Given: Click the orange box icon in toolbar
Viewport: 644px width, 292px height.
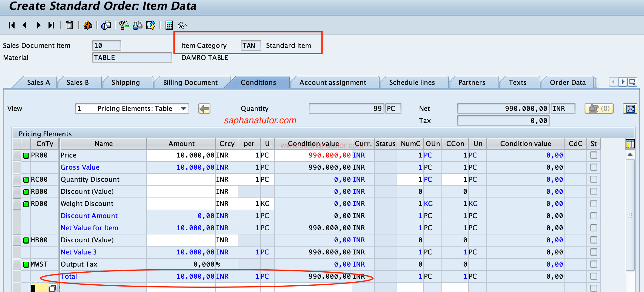Looking at the screenshot, I should point(88,25).
